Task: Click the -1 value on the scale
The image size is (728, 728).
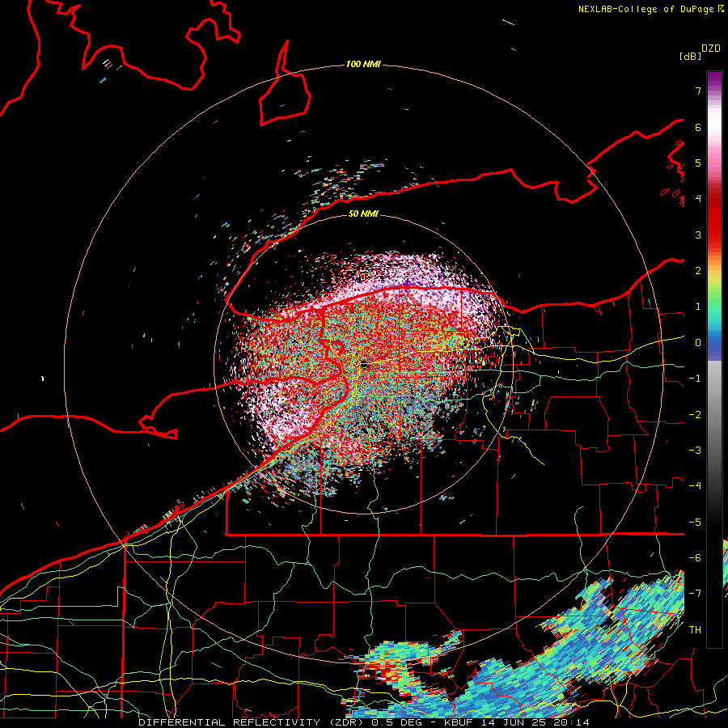Action: click(695, 379)
